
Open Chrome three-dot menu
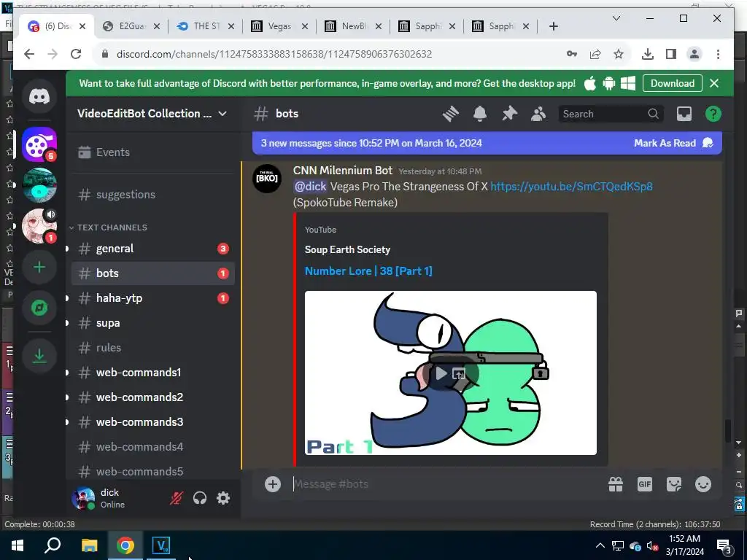pos(718,54)
